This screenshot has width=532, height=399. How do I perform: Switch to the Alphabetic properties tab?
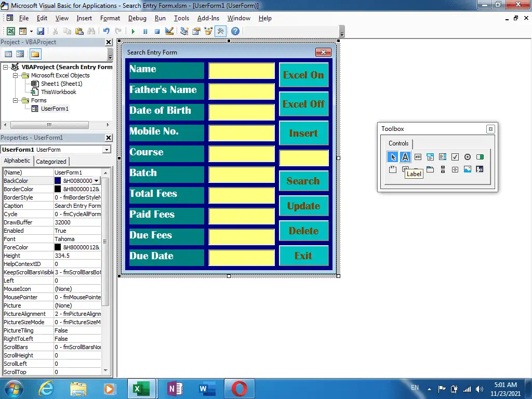(x=17, y=161)
